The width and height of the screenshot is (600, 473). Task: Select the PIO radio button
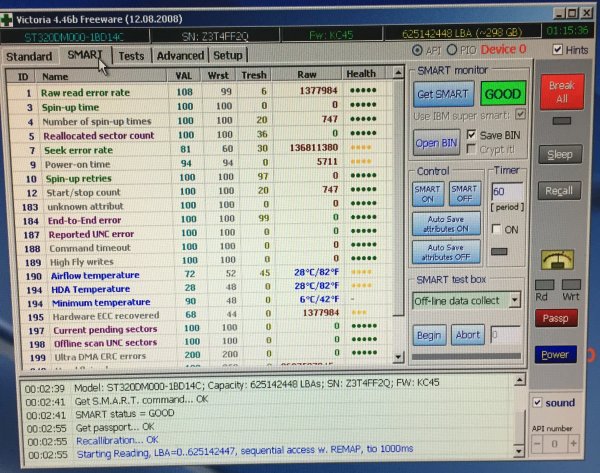(x=452, y=50)
